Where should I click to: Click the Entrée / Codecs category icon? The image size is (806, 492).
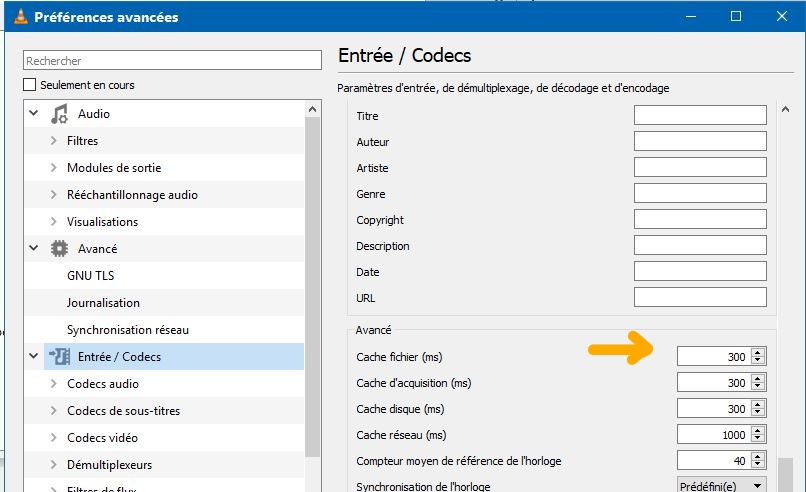click(59, 356)
